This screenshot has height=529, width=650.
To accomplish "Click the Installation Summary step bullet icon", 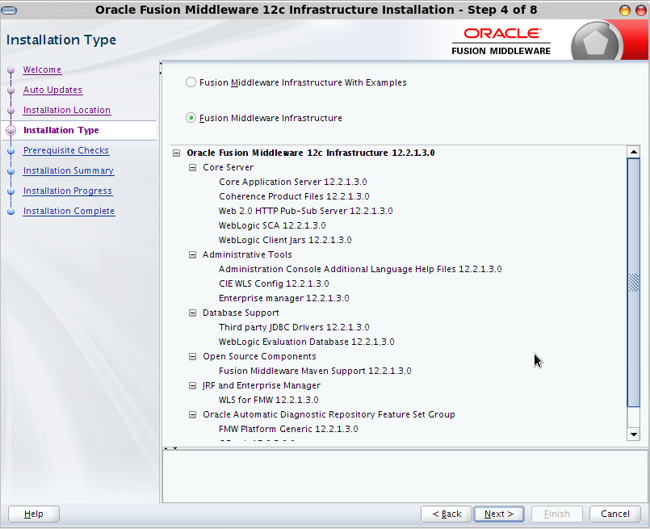I will pos(11,171).
